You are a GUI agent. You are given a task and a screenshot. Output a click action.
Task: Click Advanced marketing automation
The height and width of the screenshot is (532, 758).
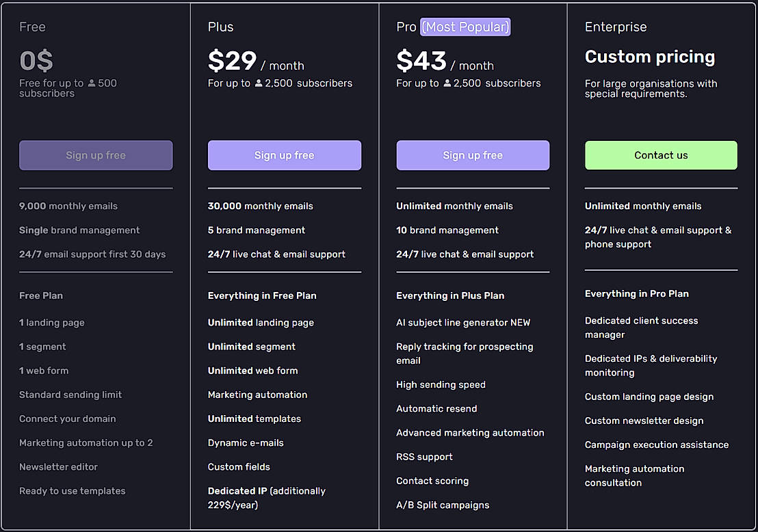pos(470,433)
